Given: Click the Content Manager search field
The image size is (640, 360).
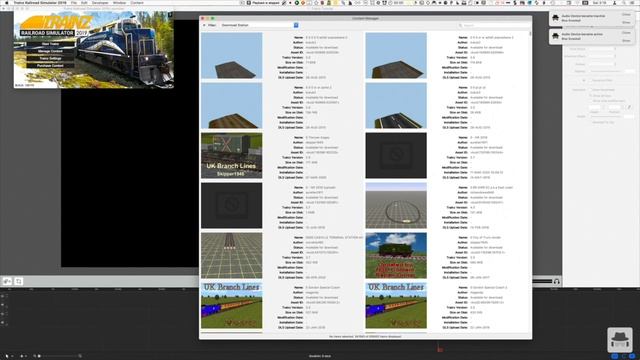Looking at the screenshot, I should [x=493, y=25].
